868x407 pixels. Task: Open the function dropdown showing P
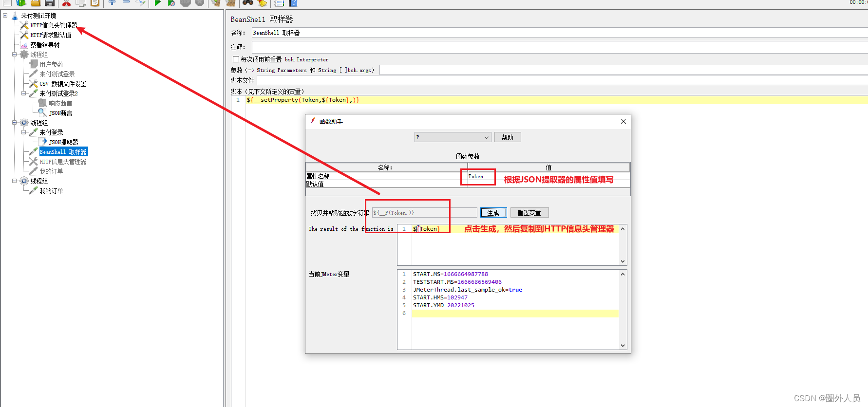[453, 137]
